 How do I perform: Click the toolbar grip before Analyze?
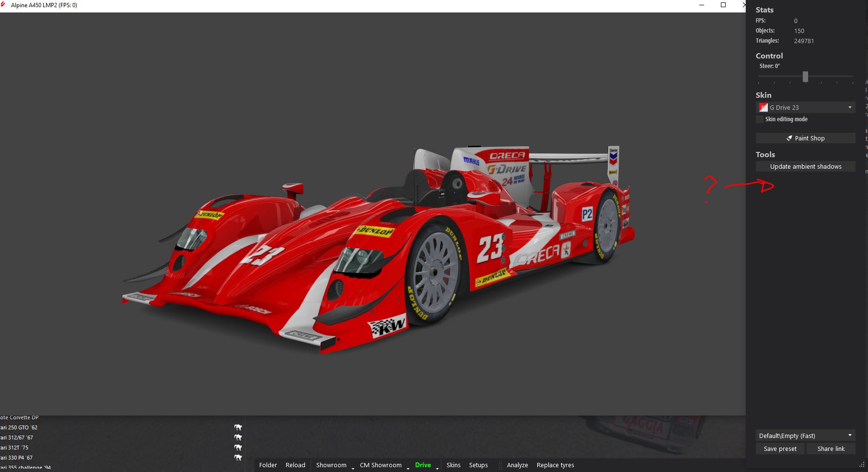[x=500, y=465]
